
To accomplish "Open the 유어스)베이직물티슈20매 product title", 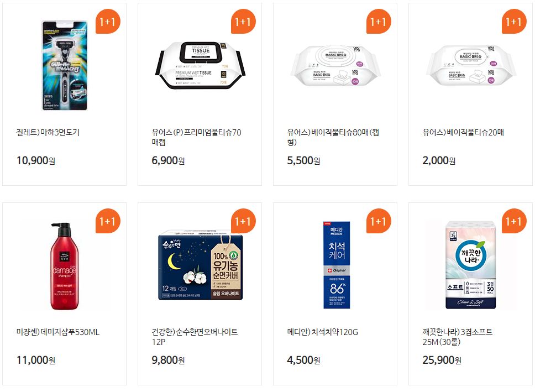I will (x=463, y=133).
